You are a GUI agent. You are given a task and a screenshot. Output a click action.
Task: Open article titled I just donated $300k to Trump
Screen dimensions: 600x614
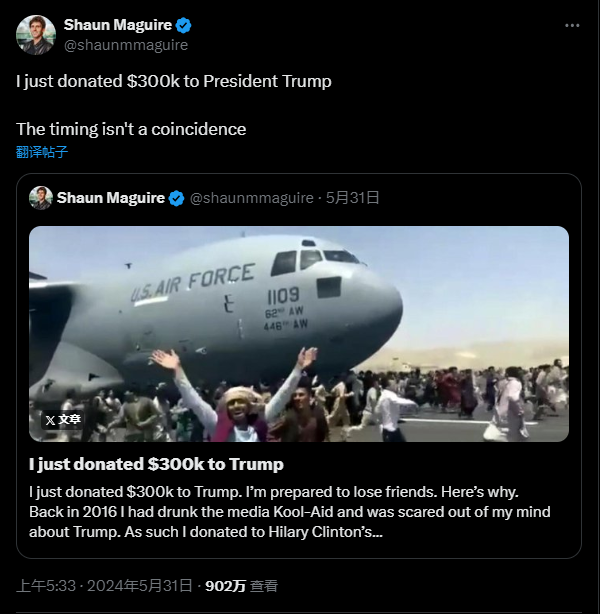(156, 464)
